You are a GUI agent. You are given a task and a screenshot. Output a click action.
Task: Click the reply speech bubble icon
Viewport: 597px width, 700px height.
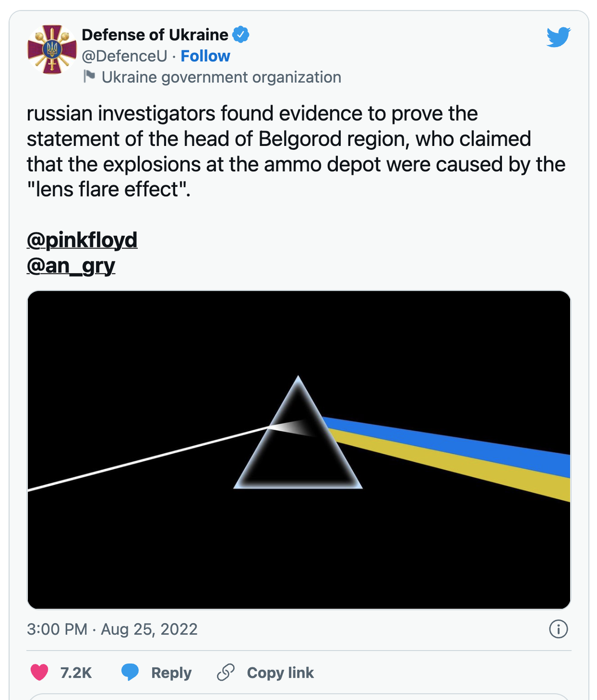point(130,673)
